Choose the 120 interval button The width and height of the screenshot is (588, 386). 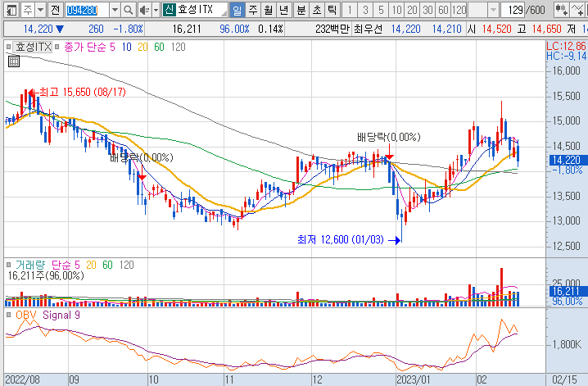(459, 10)
